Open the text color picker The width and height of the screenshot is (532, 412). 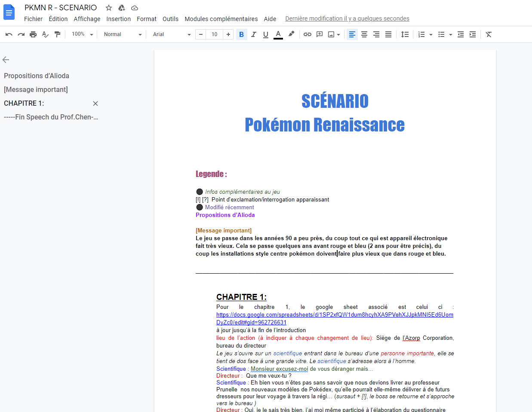click(278, 34)
